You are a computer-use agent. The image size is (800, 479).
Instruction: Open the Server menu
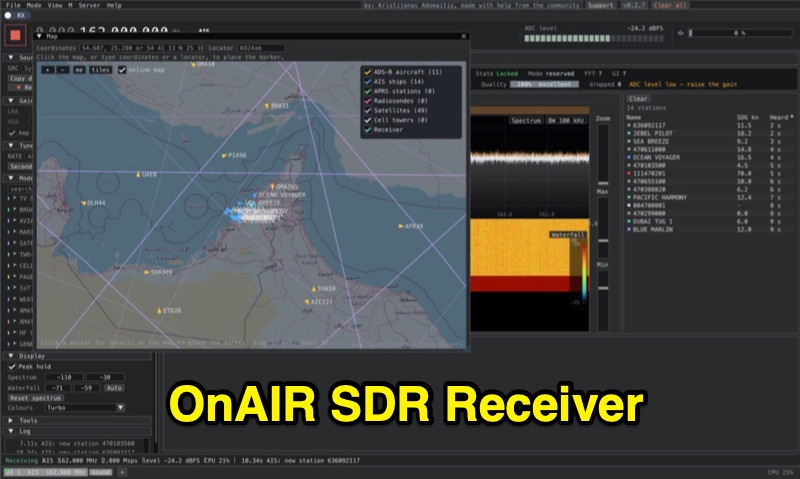click(x=89, y=5)
